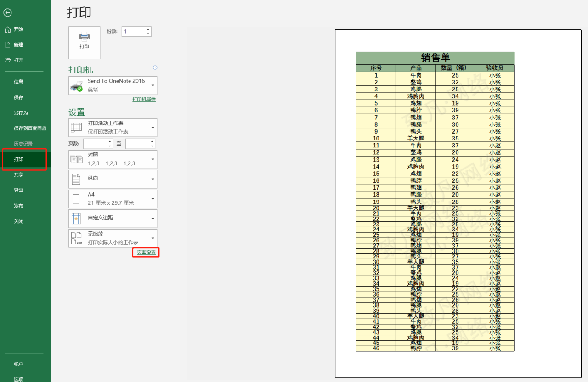Open the 纵向 orientation dropdown

(x=153, y=179)
